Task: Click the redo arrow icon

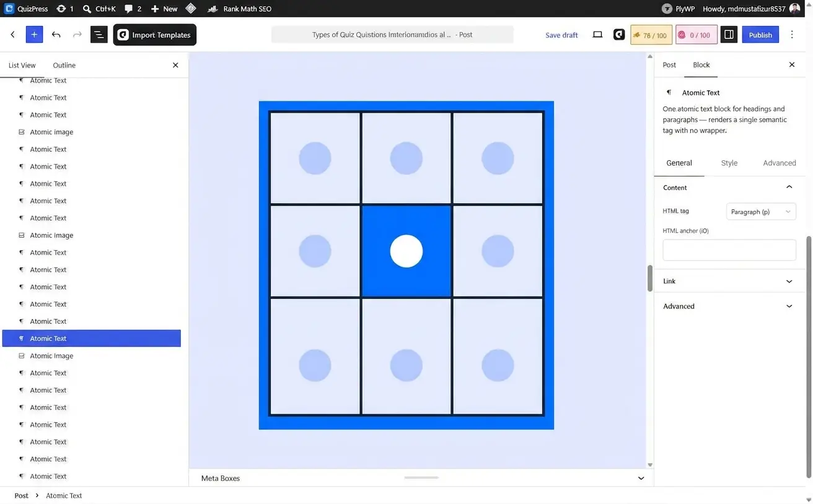Action: pos(77,35)
